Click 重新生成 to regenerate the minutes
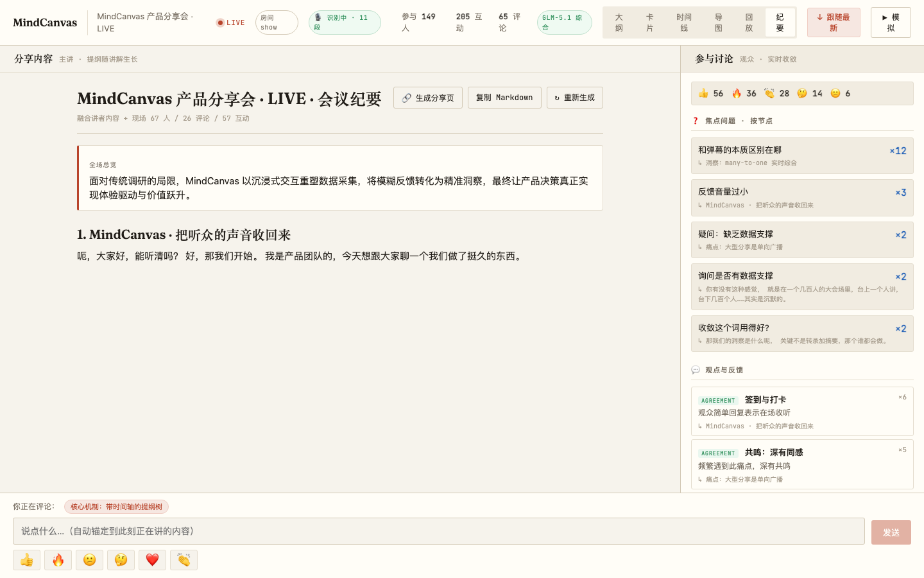Image resolution: width=924 pixels, height=578 pixels. pos(575,98)
